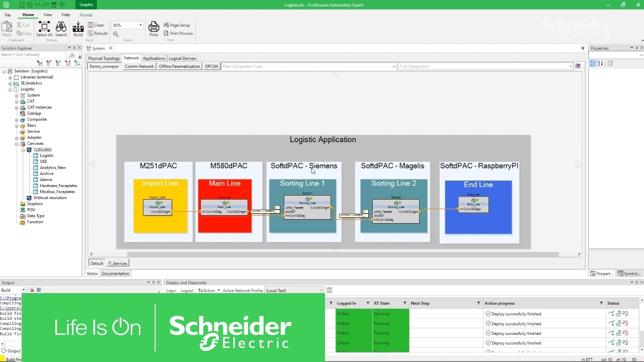Click the Build toolbar icon
The width and height of the screenshot is (644, 362).
78,29
